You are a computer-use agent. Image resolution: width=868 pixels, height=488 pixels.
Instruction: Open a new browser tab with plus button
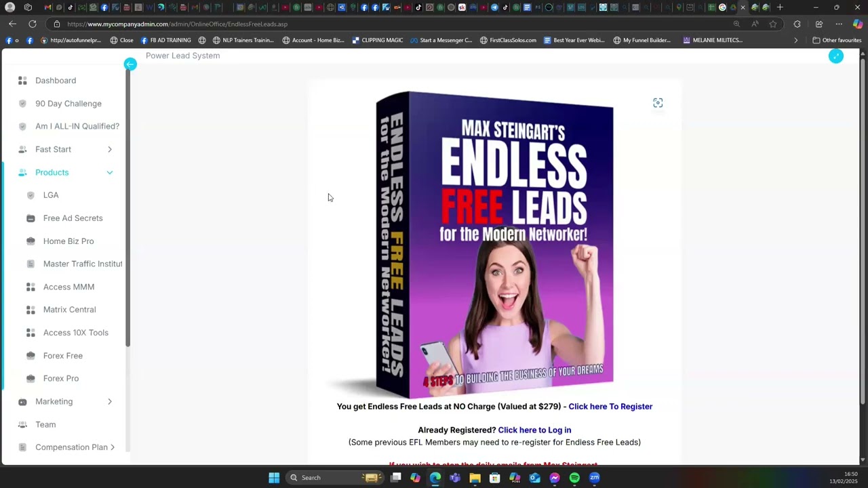pyautogui.click(x=780, y=7)
